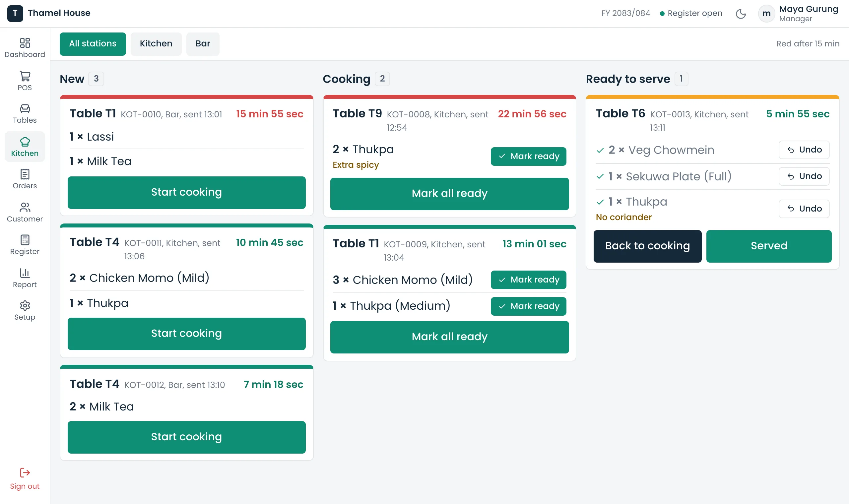Screen dimensions: 849x504
Task: Mark all ready for KOT-0009
Action: tap(450, 337)
